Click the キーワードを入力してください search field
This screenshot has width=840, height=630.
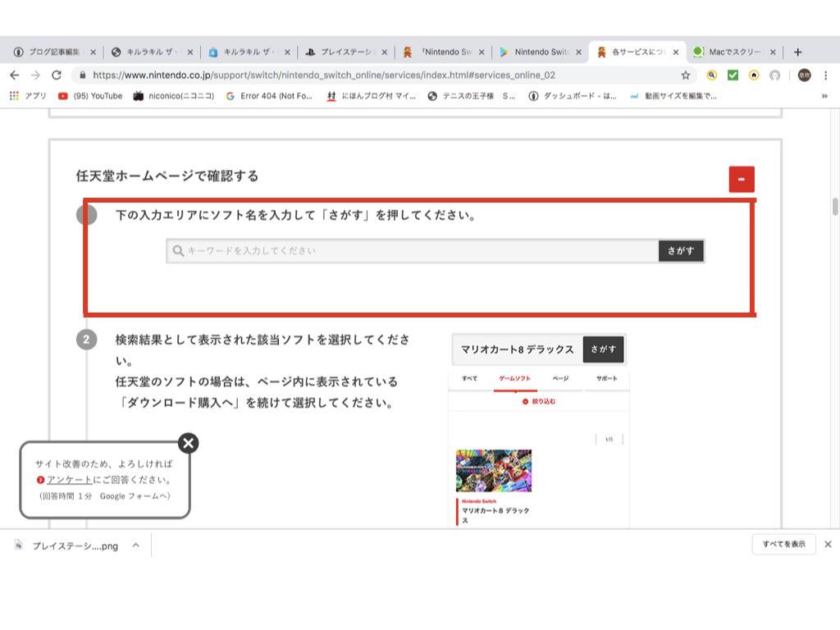pos(413,251)
